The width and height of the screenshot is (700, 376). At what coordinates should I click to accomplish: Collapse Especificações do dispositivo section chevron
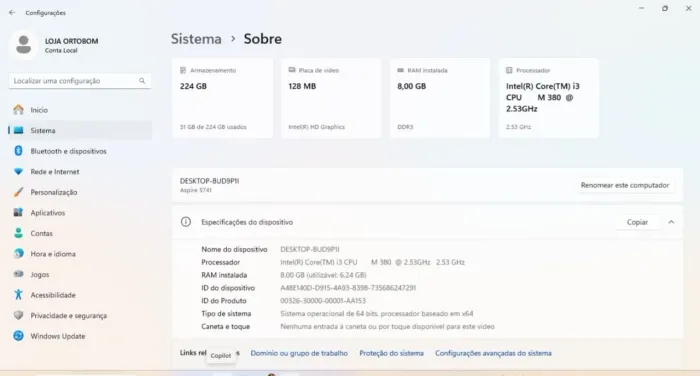[x=671, y=222]
